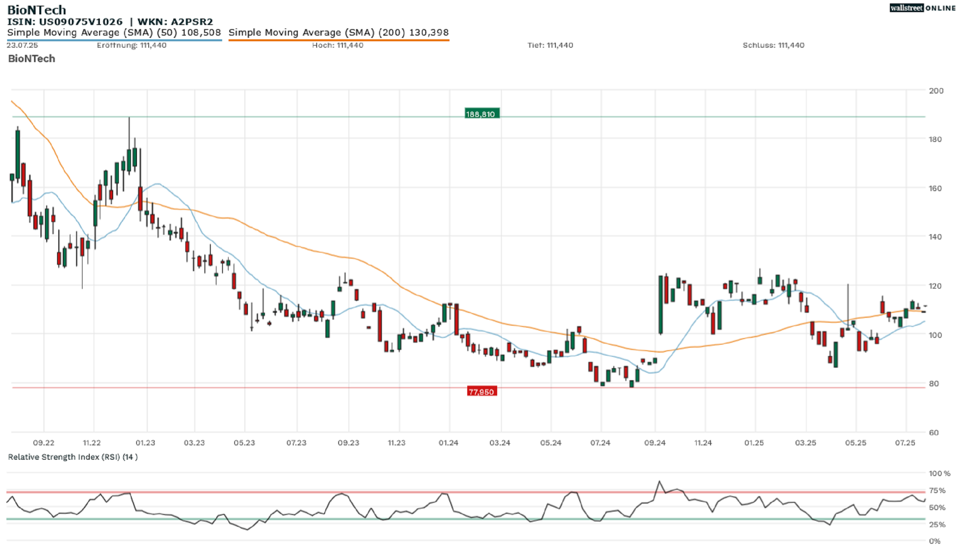961x560 pixels.
Task: Click the 07.23 date axis label
Action: [x=296, y=443]
